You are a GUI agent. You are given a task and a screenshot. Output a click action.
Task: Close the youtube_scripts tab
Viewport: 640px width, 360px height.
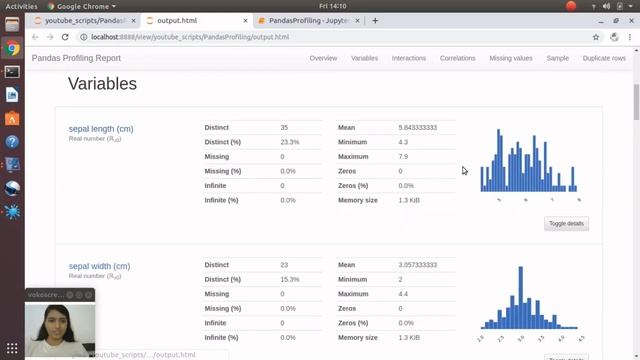pos(133,20)
